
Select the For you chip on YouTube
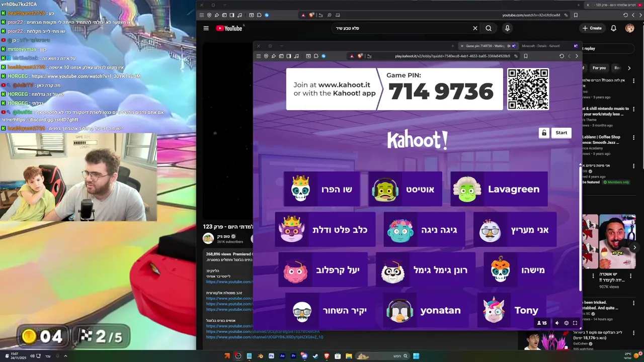click(x=599, y=68)
